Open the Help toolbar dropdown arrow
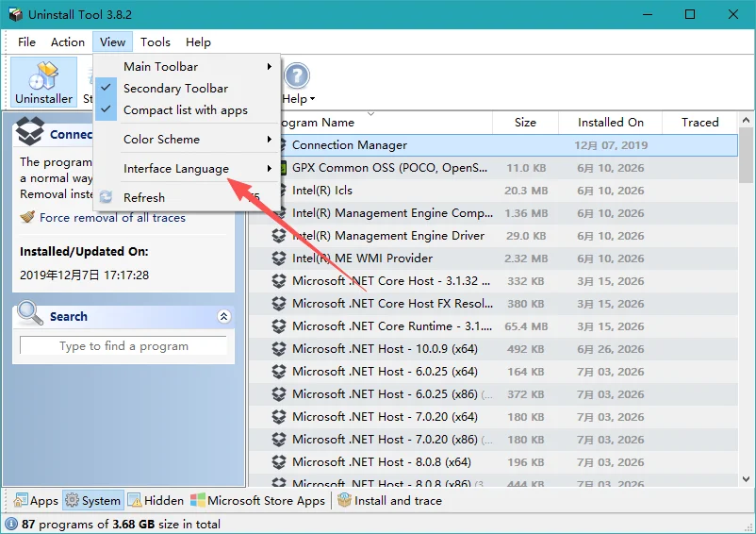Viewport: 756px width, 534px height. [x=312, y=99]
